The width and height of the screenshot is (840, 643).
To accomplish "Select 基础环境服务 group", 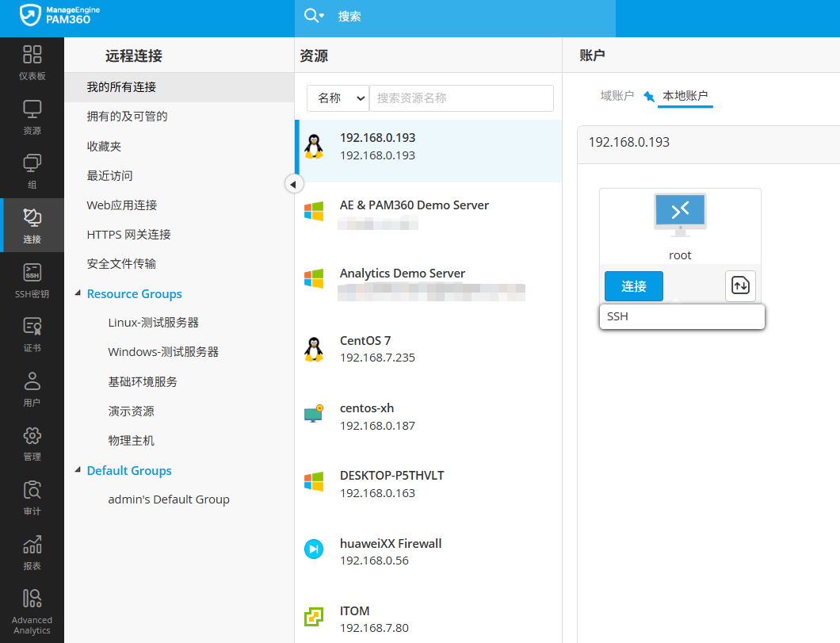I will [x=143, y=382].
